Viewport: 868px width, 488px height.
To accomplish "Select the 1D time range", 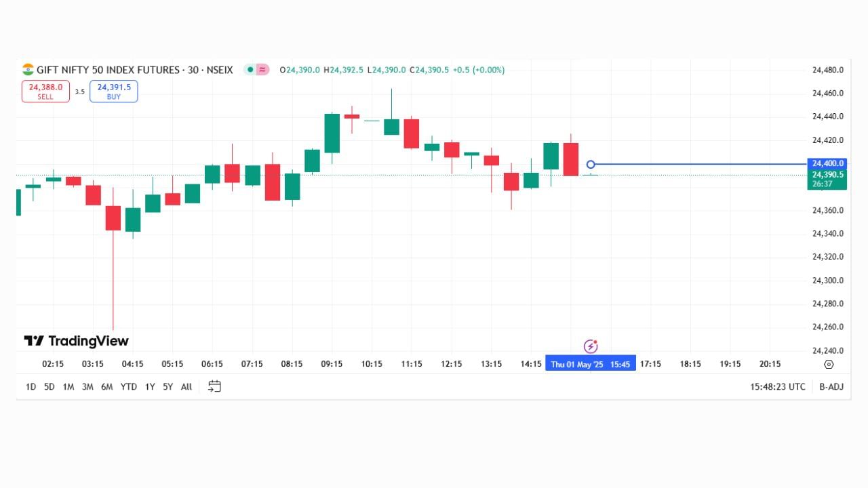I will point(31,387).
